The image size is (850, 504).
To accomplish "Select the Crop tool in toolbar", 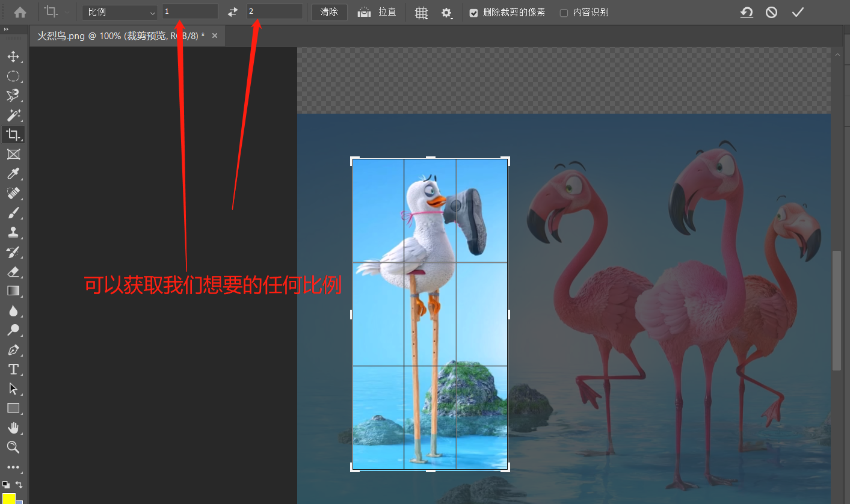I will tap(13, 135).
